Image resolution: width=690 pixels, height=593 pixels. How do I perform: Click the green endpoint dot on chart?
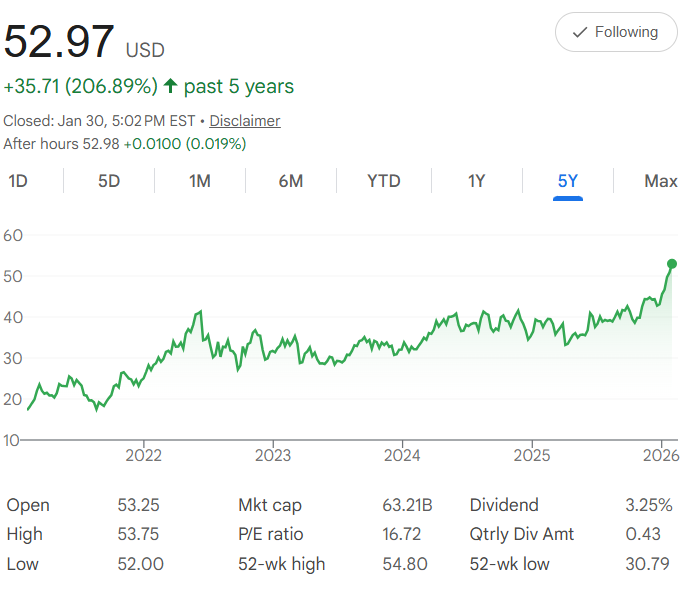pyautogui.click(x=672, y=264)
